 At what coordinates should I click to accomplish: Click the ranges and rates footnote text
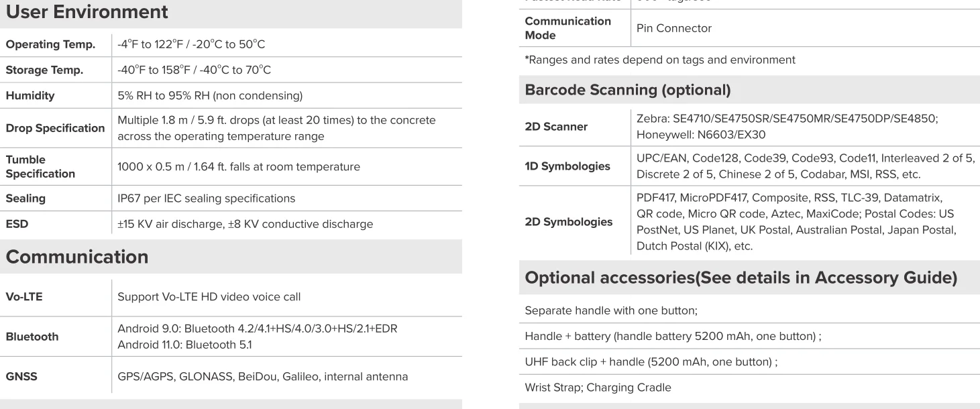point(660,60)
